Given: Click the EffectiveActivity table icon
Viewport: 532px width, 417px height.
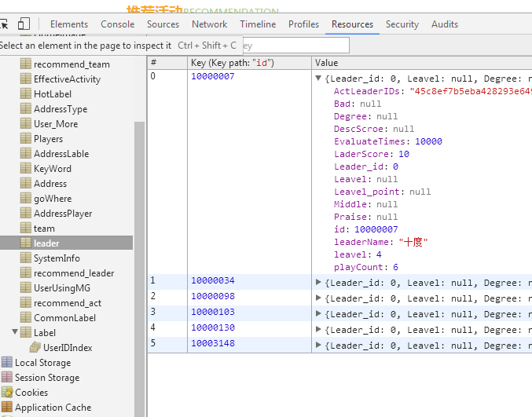Looking at the screenshot, I should (x=26, y=79).
